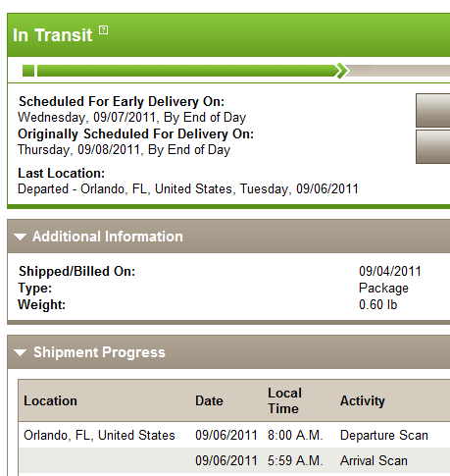Screen dimensions: 450x476
Task: Click the gray unfilled portion of progress bar
Action: coord(399,71)
